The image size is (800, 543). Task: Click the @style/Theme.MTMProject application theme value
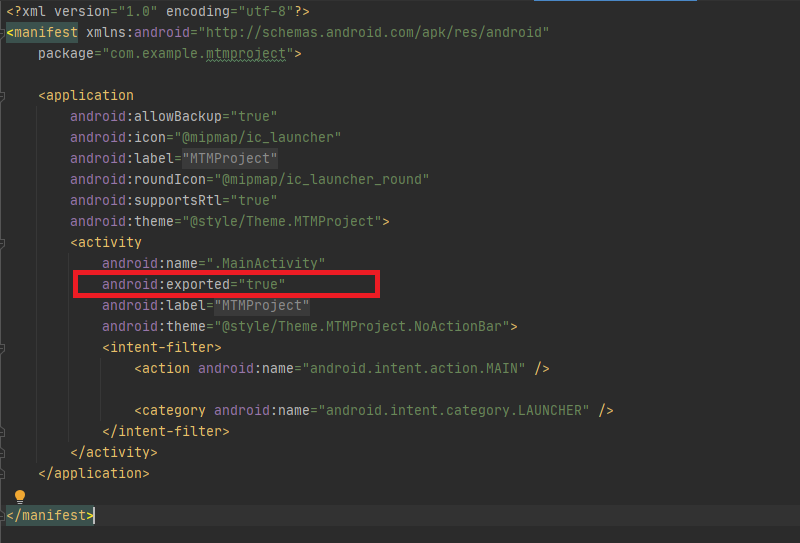[x=282, y=221]
